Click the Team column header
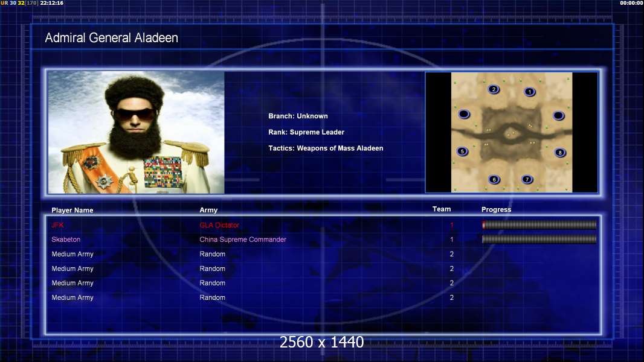This screenshot has height=362, width=644. click(442, 209)
